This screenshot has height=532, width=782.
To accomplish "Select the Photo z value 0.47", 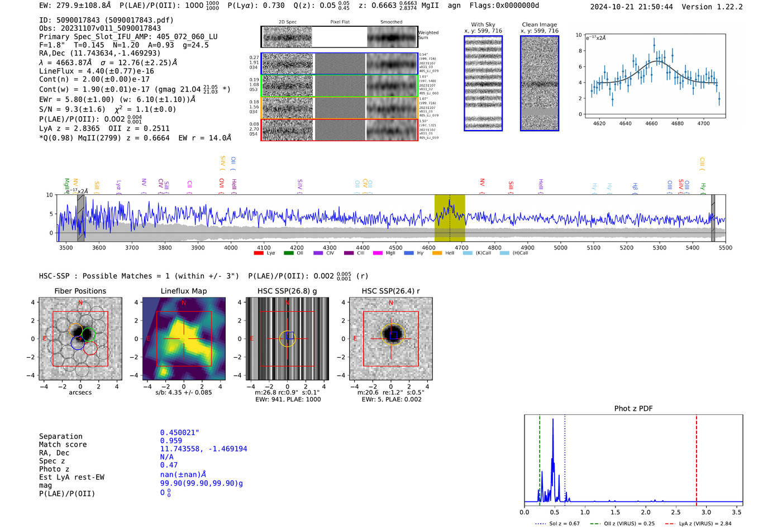I will click(169, 465).
